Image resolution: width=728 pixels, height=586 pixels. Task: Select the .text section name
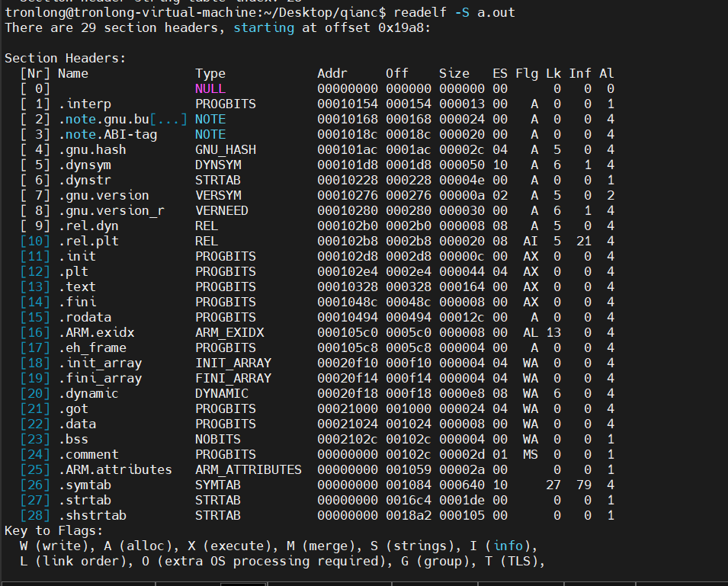(x=77, y=287)
